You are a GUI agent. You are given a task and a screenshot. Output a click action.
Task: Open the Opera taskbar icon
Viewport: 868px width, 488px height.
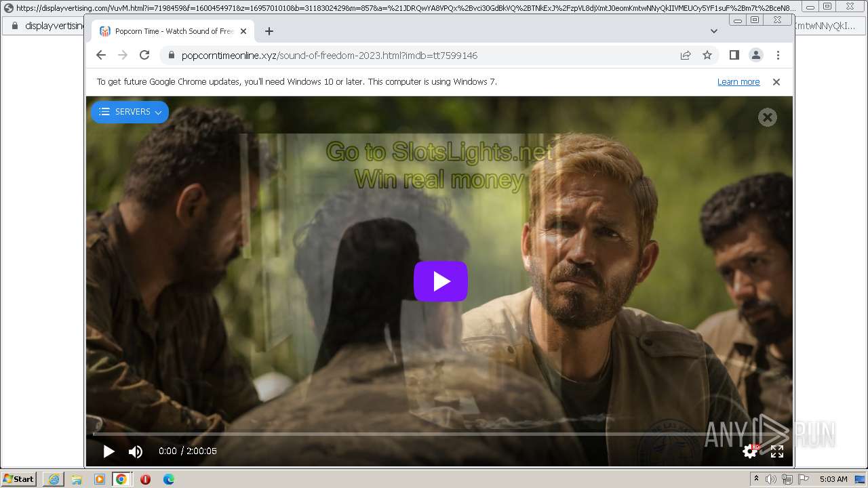[145, 479]
